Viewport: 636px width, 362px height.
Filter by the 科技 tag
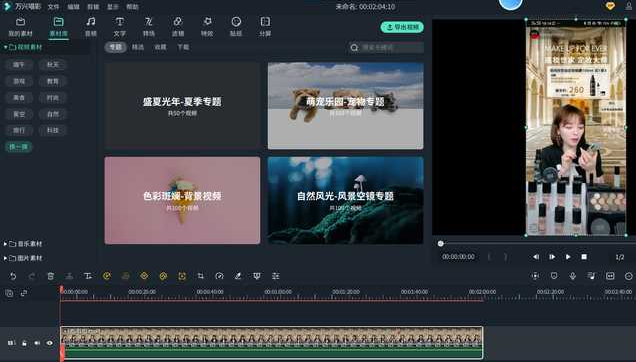pyautogui.click(x=53, y=130)
